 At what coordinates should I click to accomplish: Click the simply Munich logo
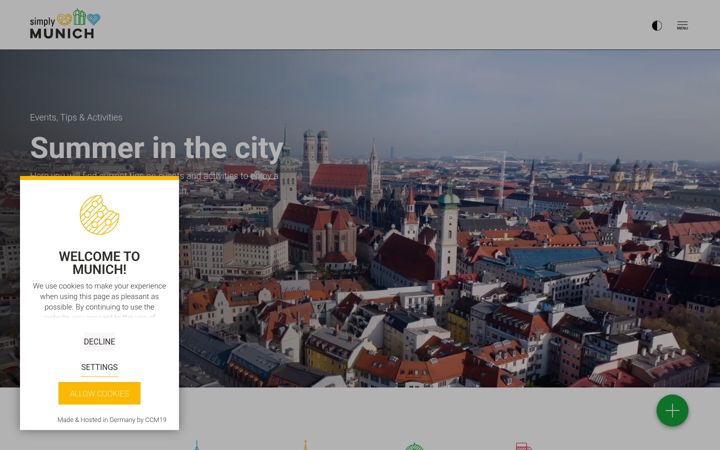[65, 24]
